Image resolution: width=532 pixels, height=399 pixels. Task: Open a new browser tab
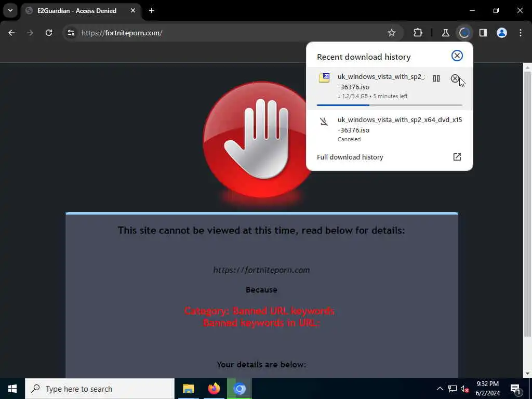coord(152,10)
